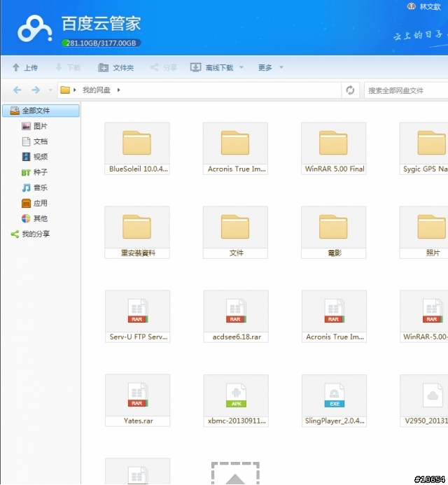
Task: Select the WinRAR 5.00 Final folder
Action: coord(334,148)
